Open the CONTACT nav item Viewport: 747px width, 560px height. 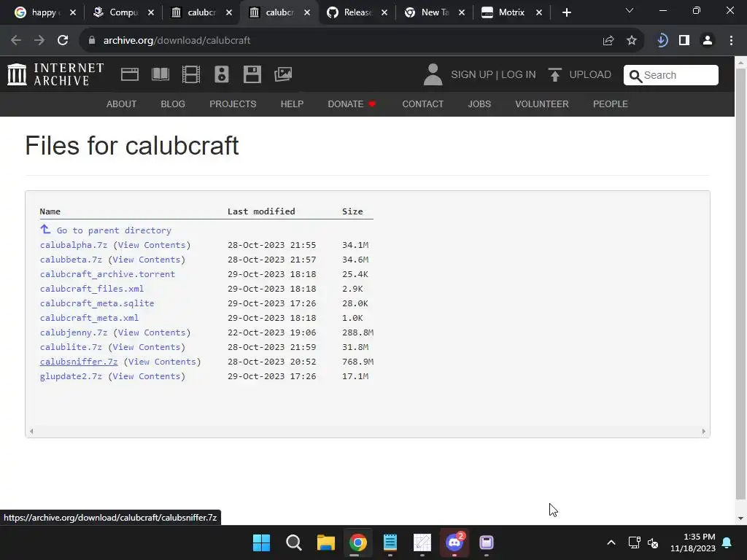pos(422,104)
